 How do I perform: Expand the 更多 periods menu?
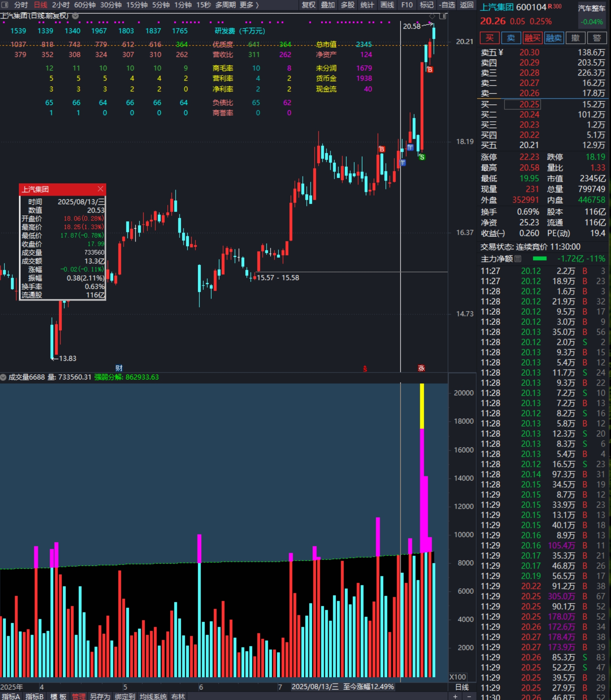coord(249,5)
